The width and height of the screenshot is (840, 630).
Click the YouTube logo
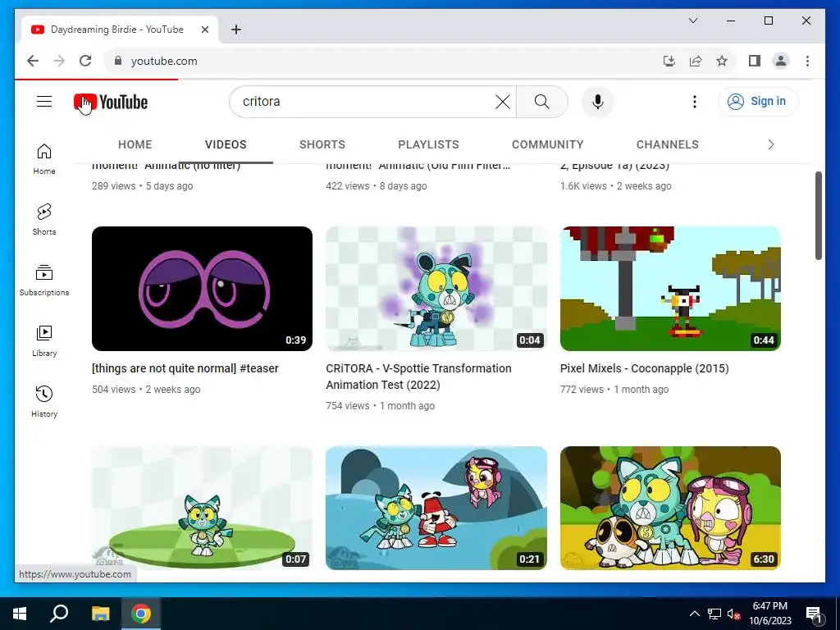tap(111, 102)
